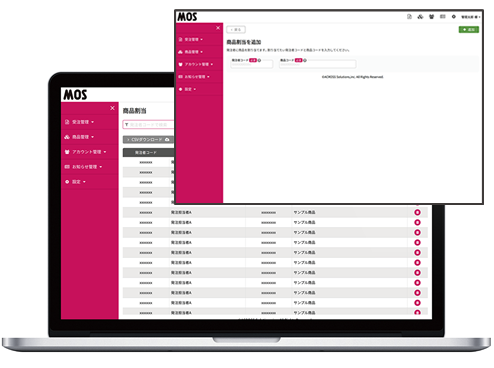Click the product cubes icon in top header
The width and height of the screenshot is (494, 368).
(x=420, y=17)
